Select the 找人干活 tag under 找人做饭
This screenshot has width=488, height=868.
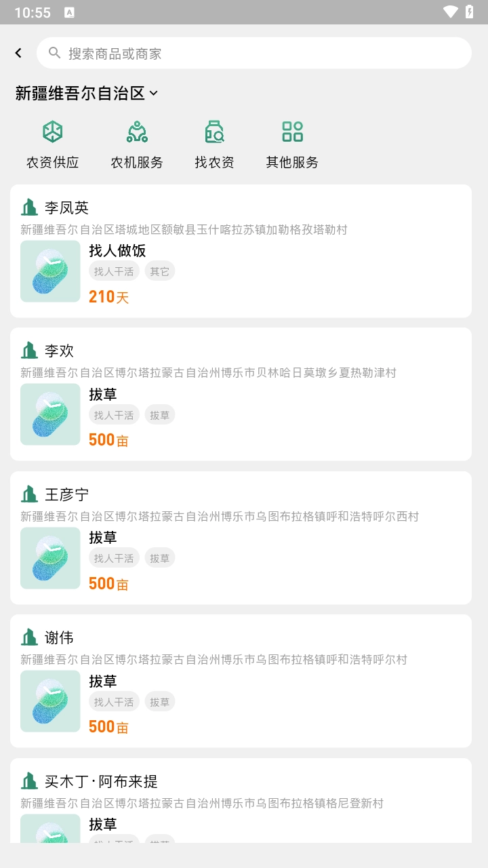point(114,271)
